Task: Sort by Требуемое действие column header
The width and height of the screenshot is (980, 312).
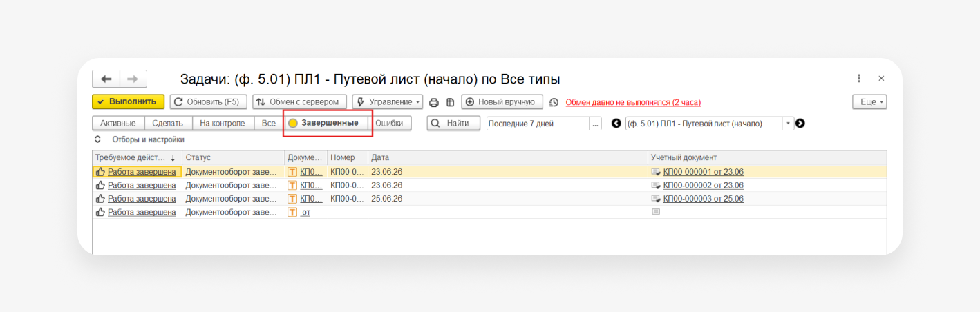Action: [137, 157]
